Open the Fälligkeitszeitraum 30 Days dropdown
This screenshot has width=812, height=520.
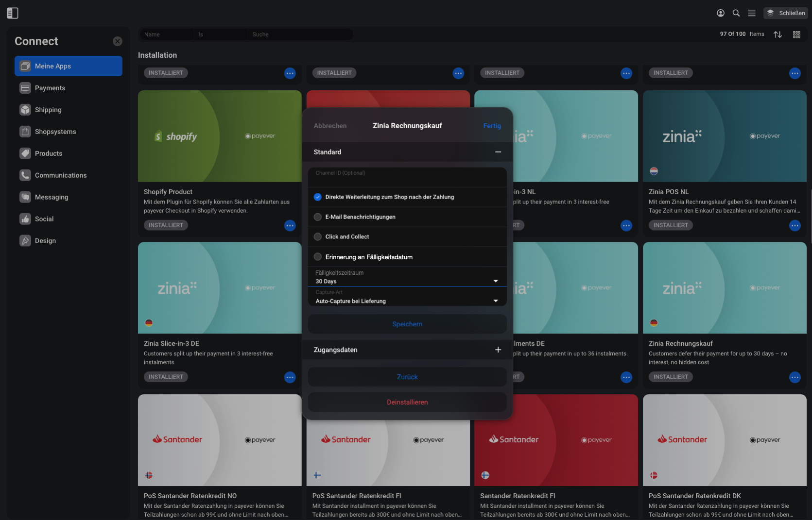click(407, 277)
